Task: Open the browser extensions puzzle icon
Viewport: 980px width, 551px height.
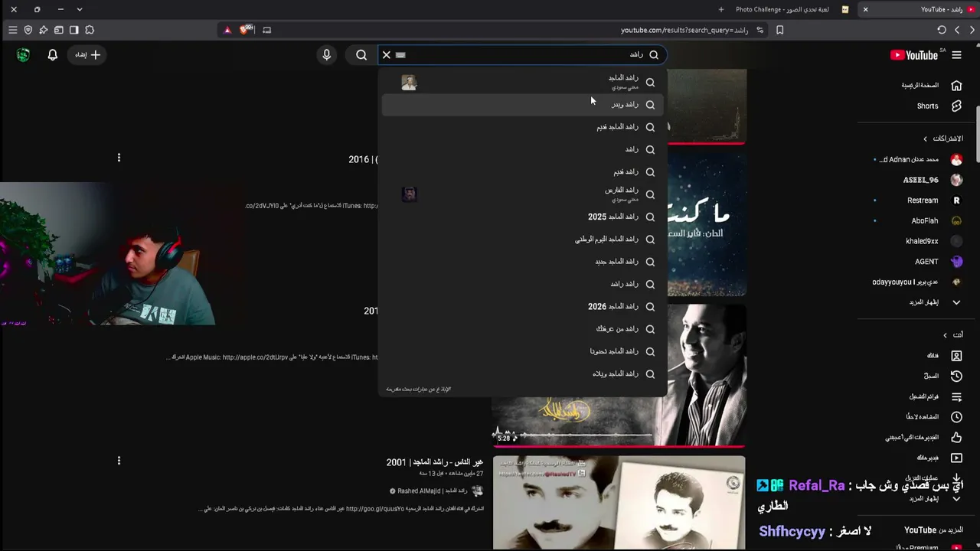Action: [x=90, y=30]
